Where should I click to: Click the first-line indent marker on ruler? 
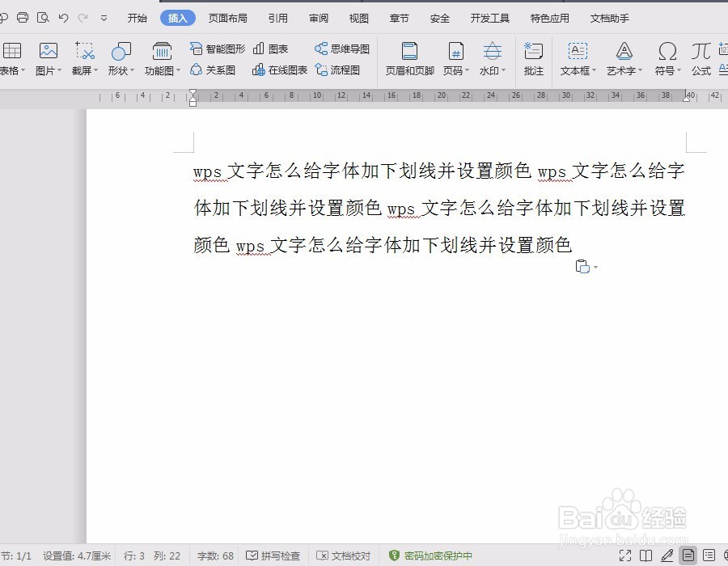(x=193, y=92)
